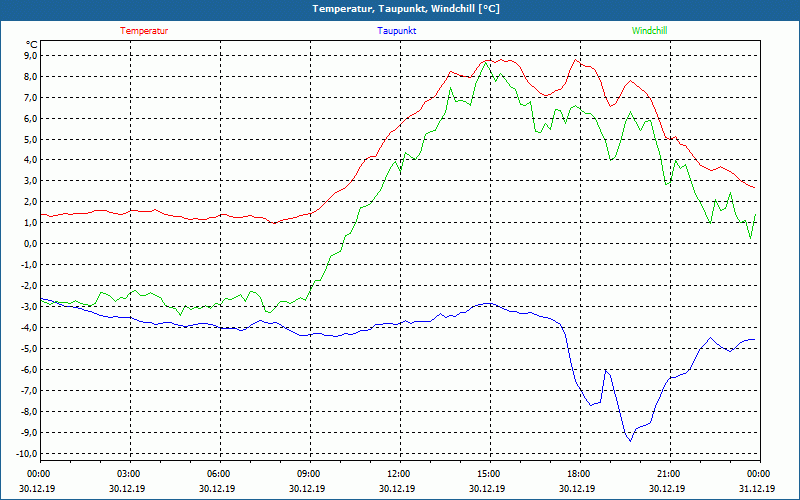800x500 pixels.
Task: Click the -8,0 y-axis label
Action: [30, 411]
